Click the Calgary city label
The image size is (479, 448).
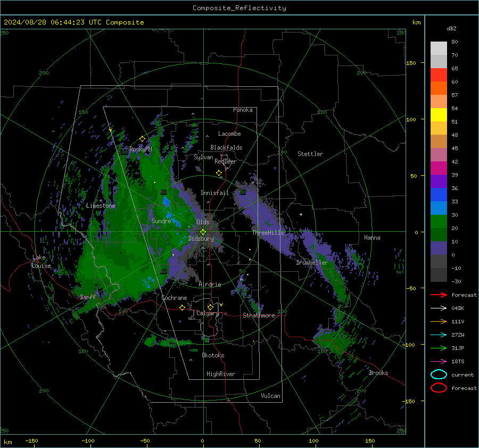pos(208,313)
